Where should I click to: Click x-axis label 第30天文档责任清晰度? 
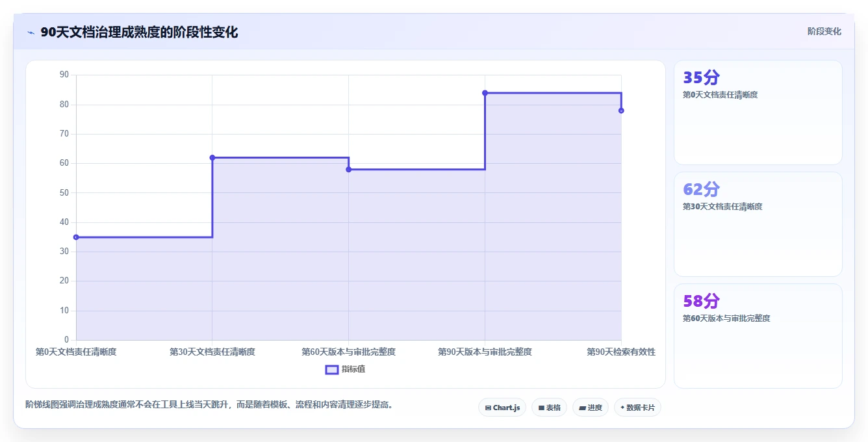(212, 352)
